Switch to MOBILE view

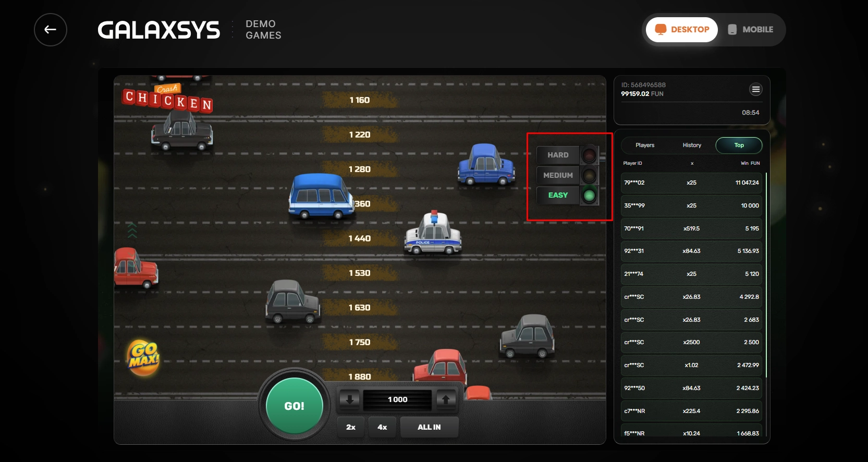pos(751,30)
